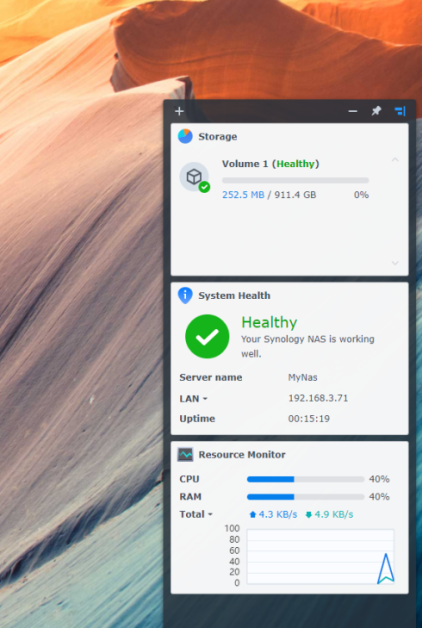Viewport: 422px width, 628px height.
Task: Click the Volume 1 cube icon
Action: point(195,177)
